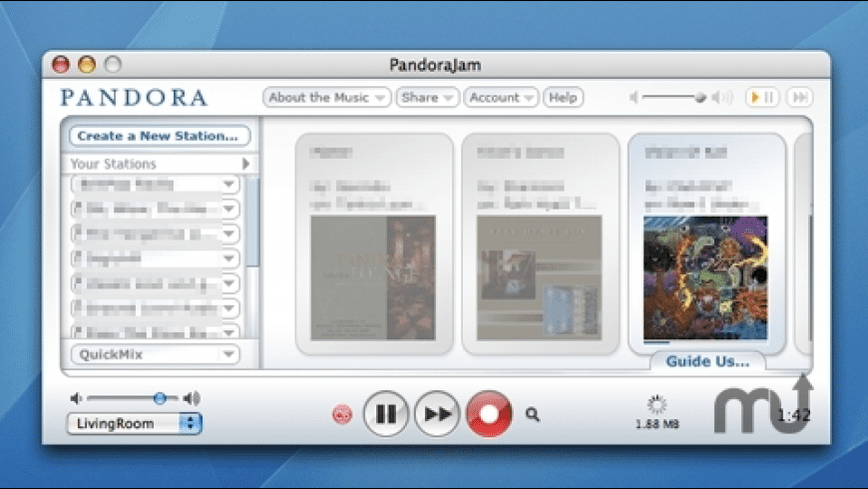Screen dimensions: 868x489
Task: Click the Pandora mute speaker icon in header
Action: coord(634,98)
